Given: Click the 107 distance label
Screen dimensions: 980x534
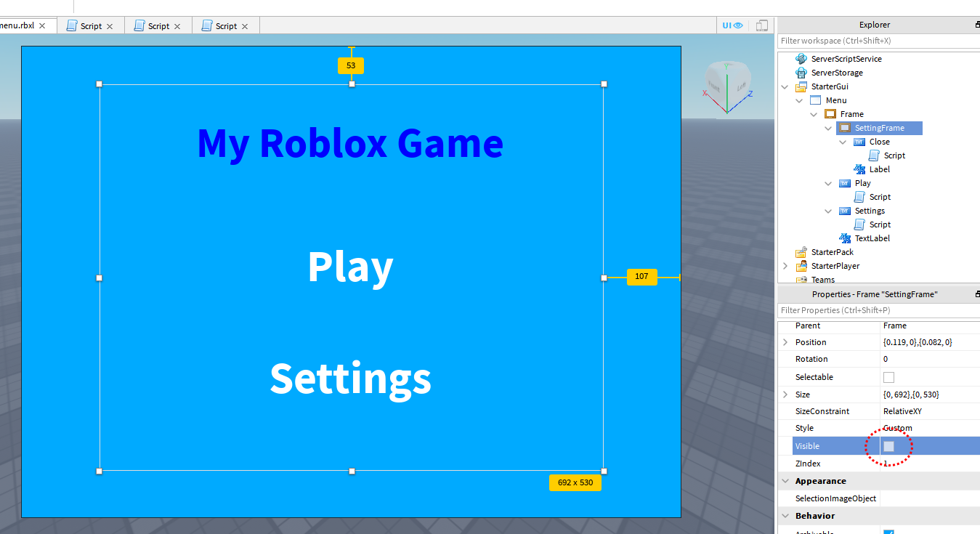Looking at the screenshot, I should (x=641, y=277).
